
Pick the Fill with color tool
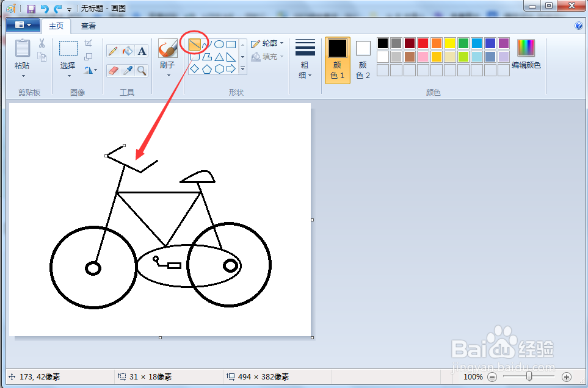tap(126, 51)
